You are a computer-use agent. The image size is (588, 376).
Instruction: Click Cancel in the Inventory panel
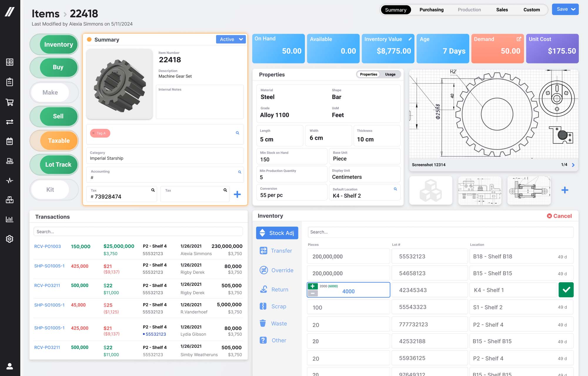560,216
